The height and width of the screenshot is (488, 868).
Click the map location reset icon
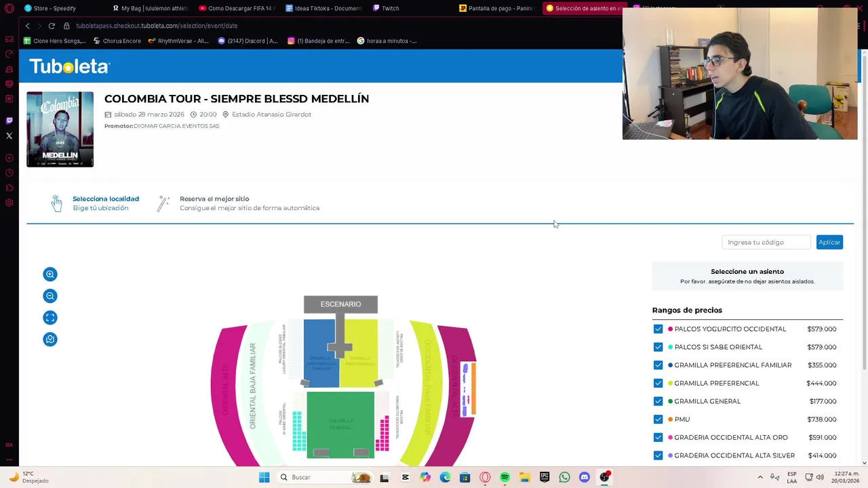coord(50,340)
